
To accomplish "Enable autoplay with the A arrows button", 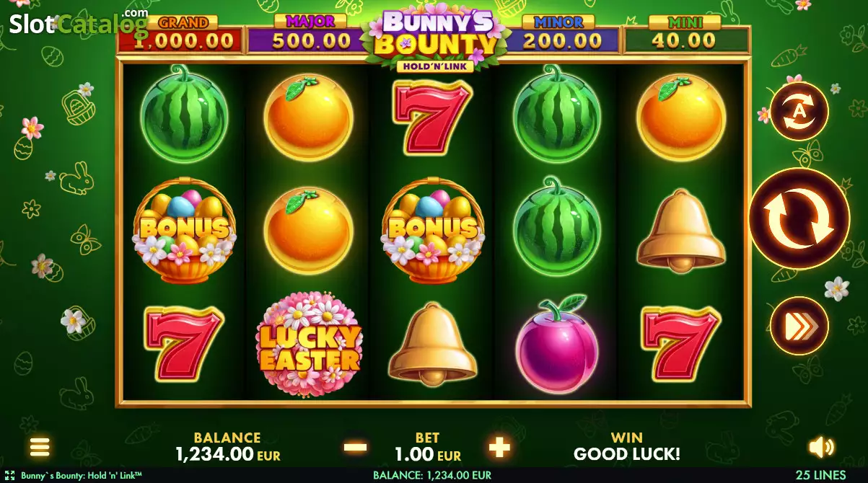I will click(x=799, y=111).
